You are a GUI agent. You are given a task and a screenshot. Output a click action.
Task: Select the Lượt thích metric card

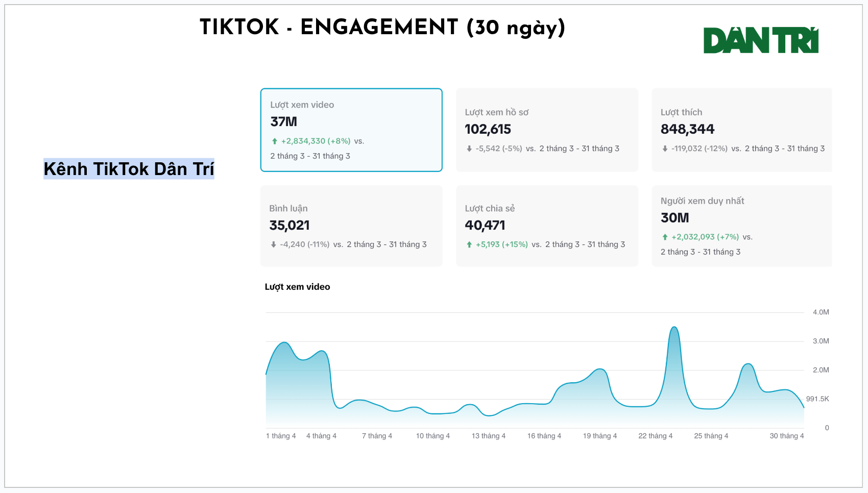pyautogui.click(x=742, y=130)
